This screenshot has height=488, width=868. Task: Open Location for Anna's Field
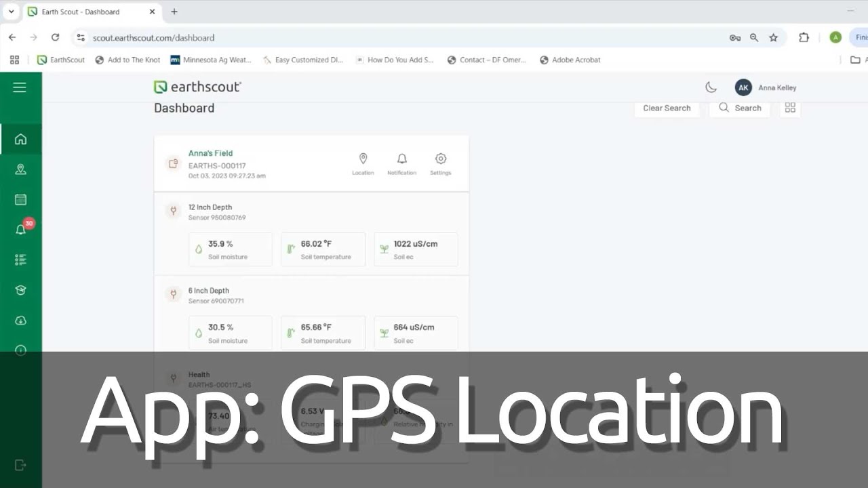point(363,163)
